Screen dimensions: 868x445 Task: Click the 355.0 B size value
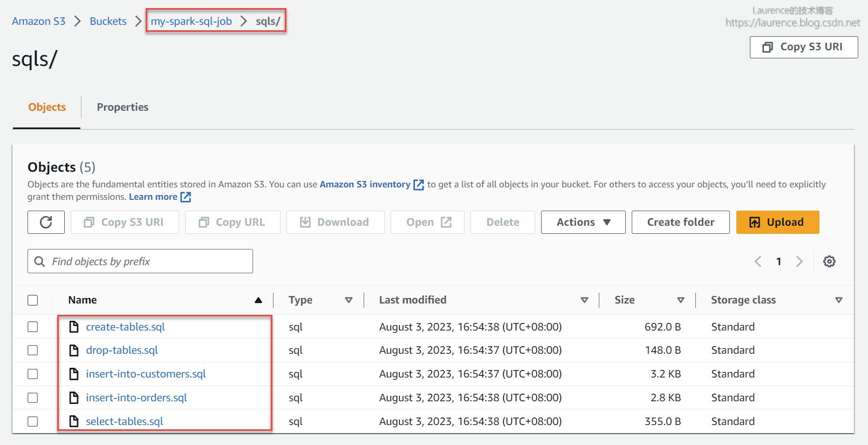click(662, 421)
